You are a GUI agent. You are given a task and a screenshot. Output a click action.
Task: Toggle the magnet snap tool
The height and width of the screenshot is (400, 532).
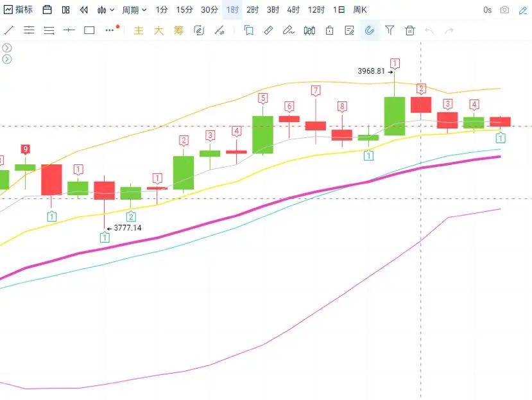click(369, 31)
